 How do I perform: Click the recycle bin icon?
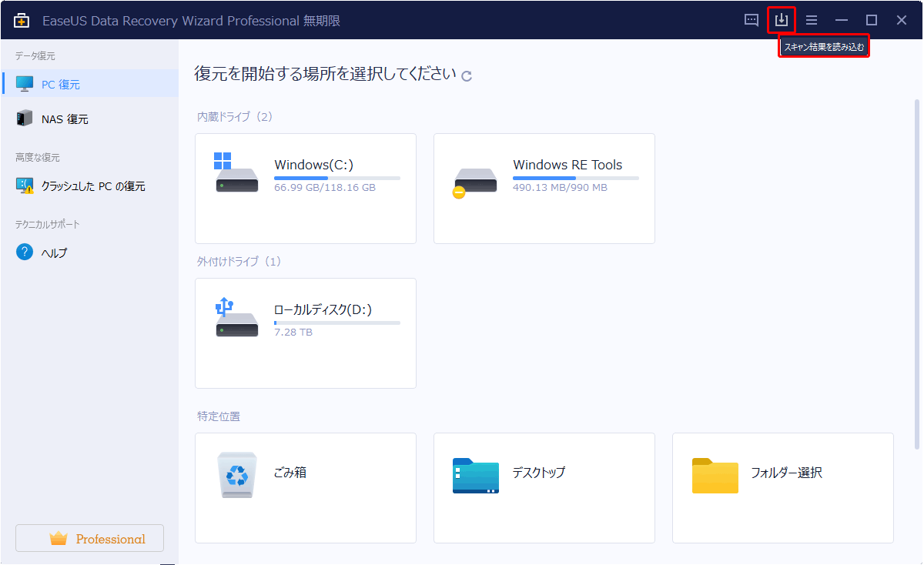[x=237, y=475]
